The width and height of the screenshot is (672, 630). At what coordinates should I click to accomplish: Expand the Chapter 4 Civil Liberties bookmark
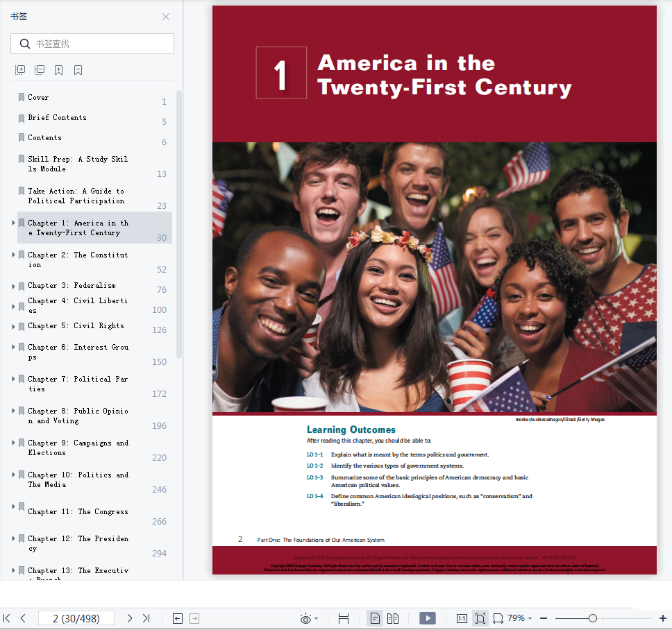point(13,306)
